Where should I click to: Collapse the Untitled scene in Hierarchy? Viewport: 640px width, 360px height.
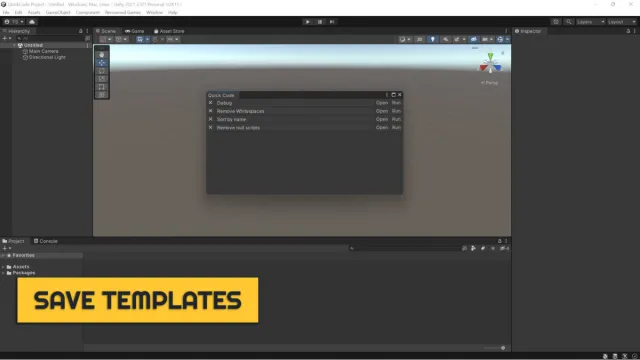(15, 45)
